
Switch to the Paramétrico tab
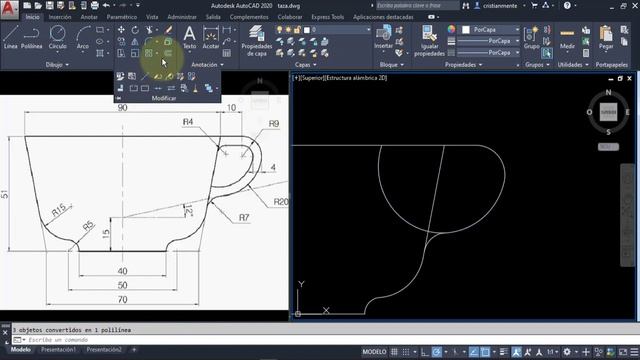coord(122,17)
